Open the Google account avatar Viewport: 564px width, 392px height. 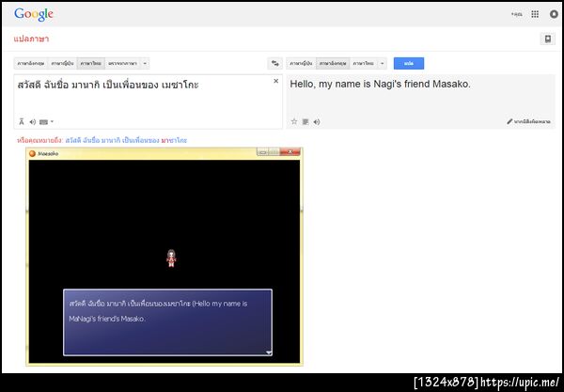click(554, 14)
